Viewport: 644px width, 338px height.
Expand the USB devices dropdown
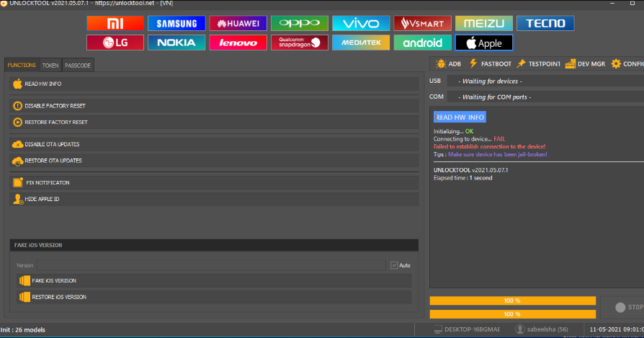click(544, 81)
